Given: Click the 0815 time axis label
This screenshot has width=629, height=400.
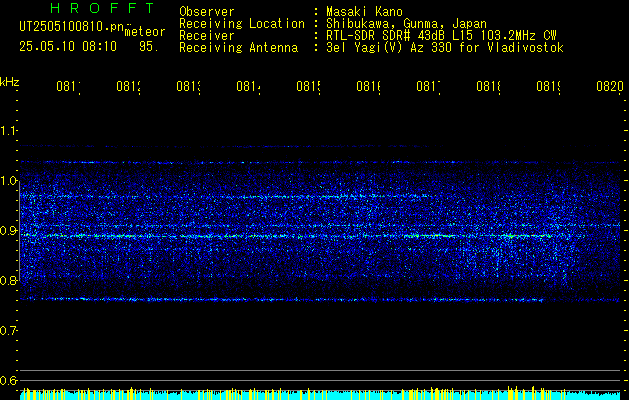Looking at the screenshot, I should [308, 86].
